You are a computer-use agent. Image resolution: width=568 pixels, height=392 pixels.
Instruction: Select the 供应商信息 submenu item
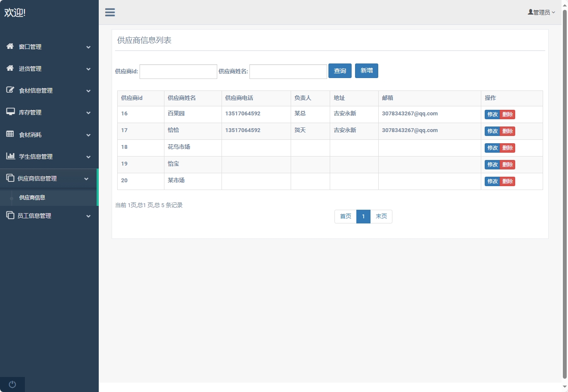coord(32,198)
